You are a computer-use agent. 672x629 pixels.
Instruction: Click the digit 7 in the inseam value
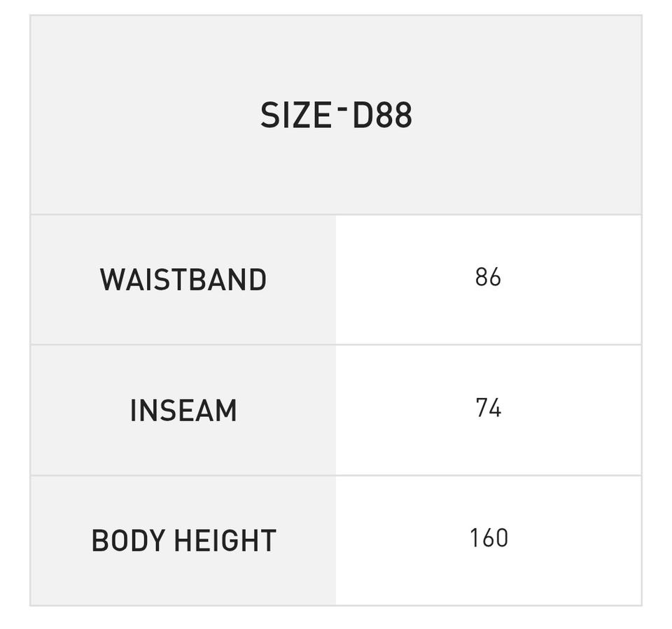pos(482,408)
